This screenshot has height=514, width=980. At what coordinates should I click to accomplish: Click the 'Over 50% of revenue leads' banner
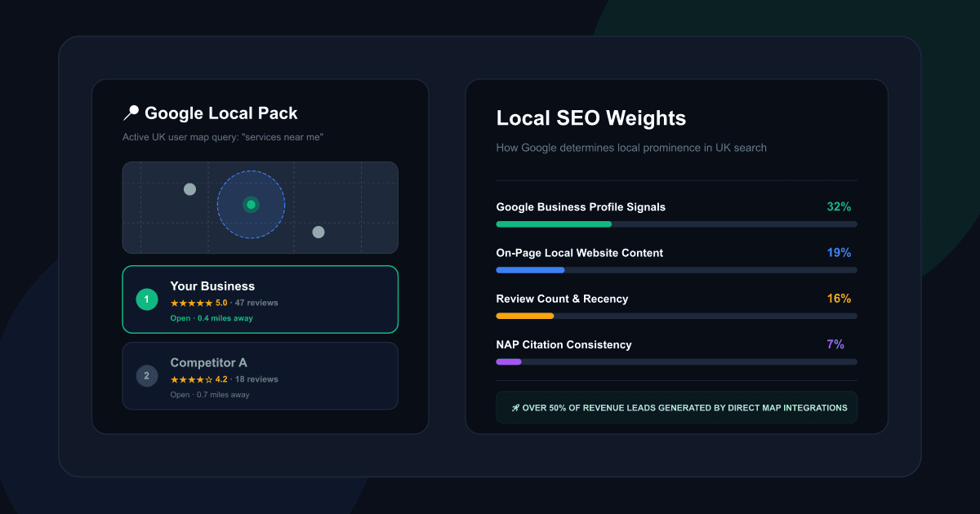[x=677, y=407]
